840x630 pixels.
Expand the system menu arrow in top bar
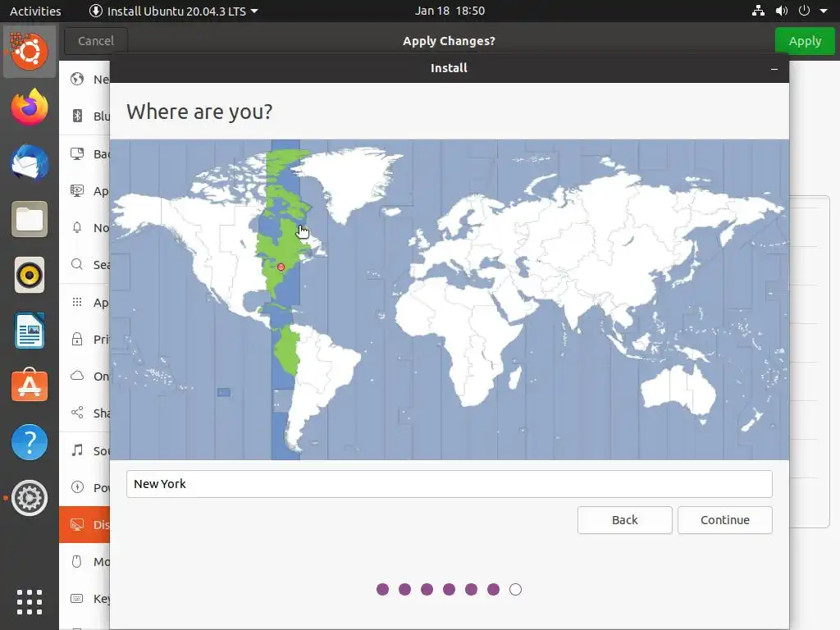click(x=824, y=11)
